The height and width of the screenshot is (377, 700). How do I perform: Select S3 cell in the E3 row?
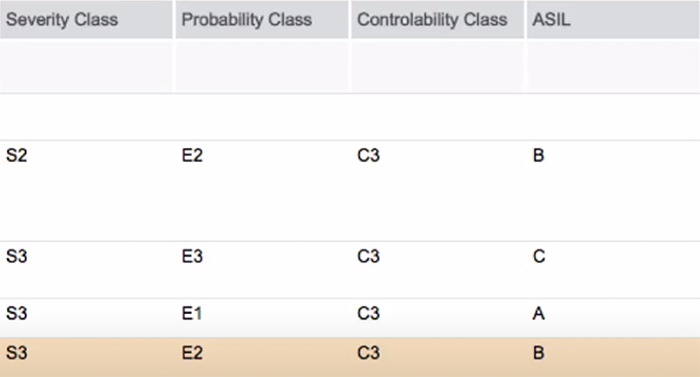pyautogui.click(x=17, y=256)
